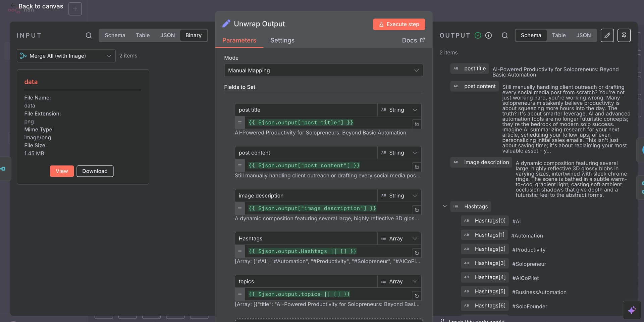This screenshot has height=322, width=644.
Task: Click the pencil edit output icon
Action: point(607,35)
